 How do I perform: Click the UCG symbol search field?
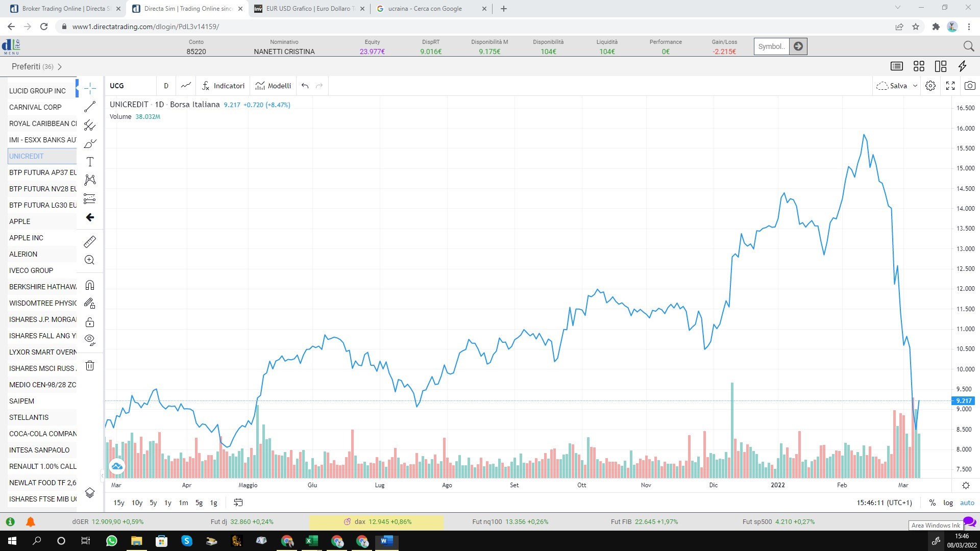131,86
